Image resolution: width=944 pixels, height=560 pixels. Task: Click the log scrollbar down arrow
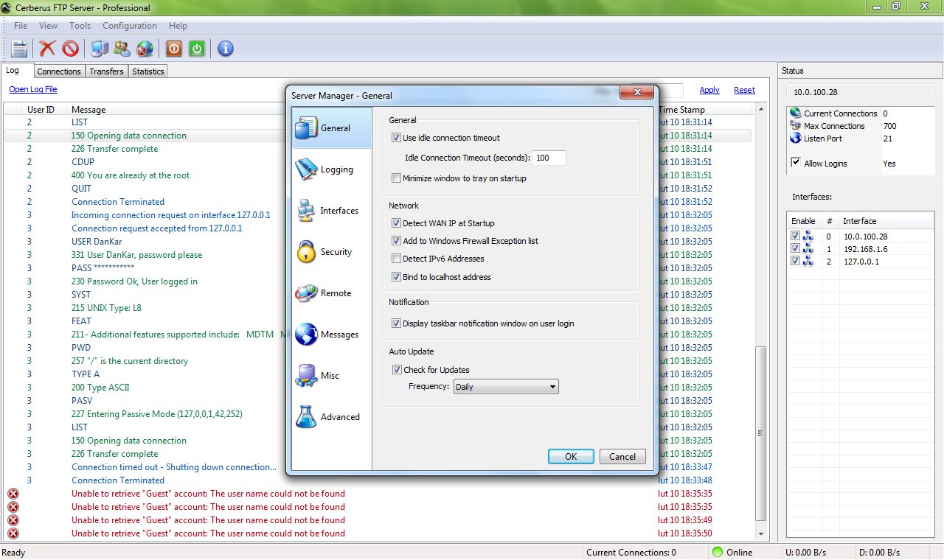pyautogui.click(x=762, y=533)
